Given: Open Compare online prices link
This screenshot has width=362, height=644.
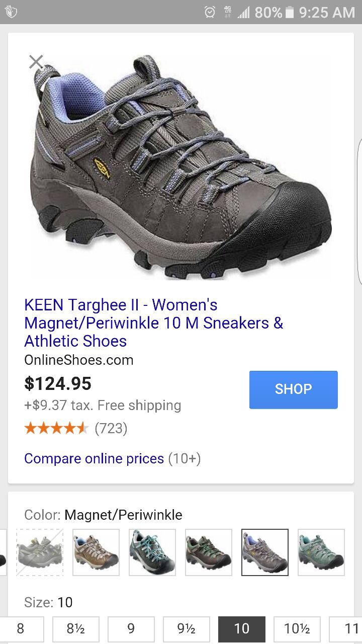Looking at the screenshot, I should [94, 459].
